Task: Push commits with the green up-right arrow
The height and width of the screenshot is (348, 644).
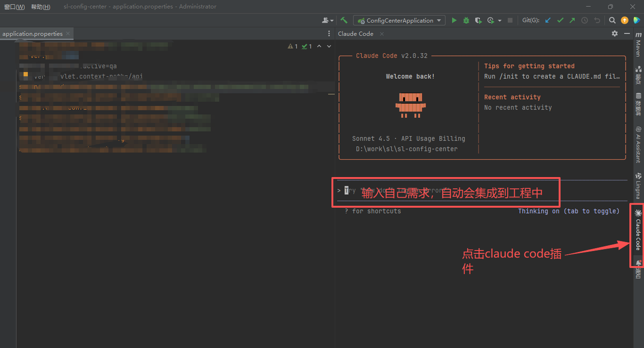Action: (572, 21)
